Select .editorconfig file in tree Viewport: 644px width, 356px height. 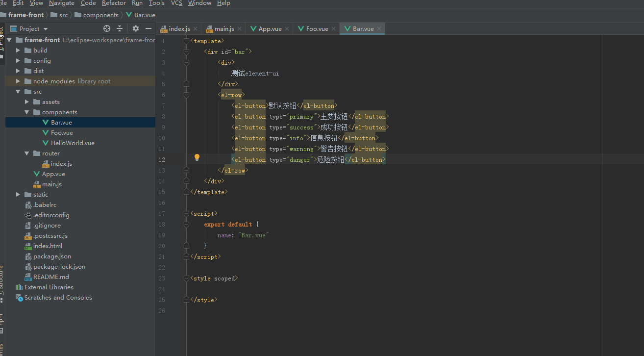pyautogui.click(x=51, y=215)
